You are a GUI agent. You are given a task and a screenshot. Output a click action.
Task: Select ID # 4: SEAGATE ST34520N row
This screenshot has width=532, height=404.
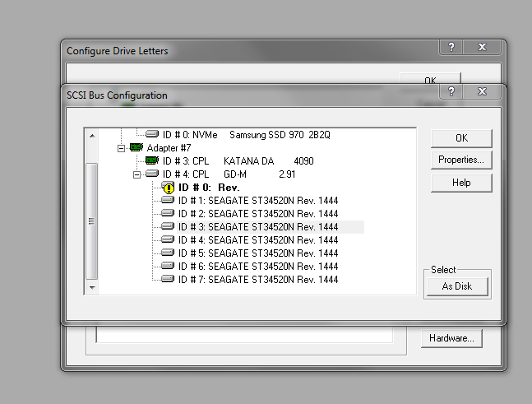click(x=258, y=240)
